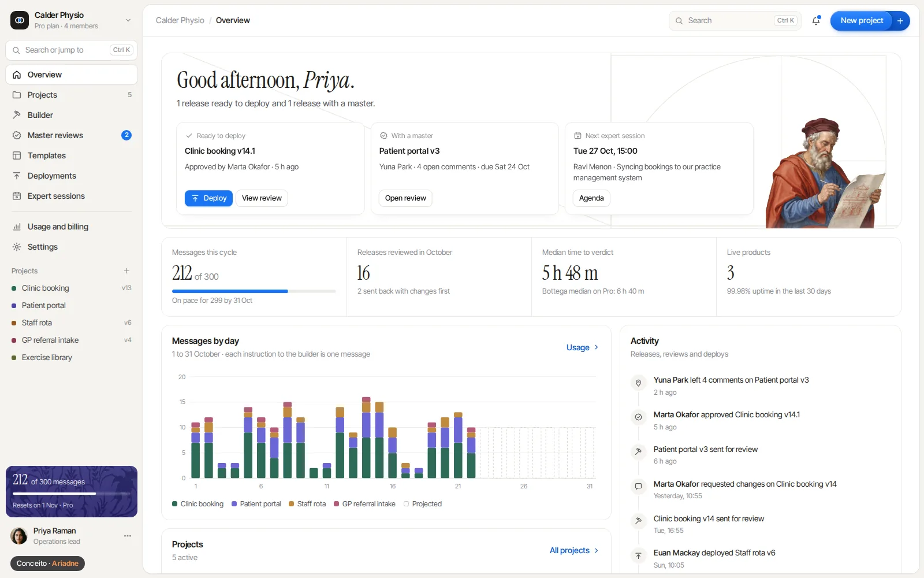This screenshot has width=924, height=578.
Task: Click the Builder hammer icon
Action: point(17,115)
